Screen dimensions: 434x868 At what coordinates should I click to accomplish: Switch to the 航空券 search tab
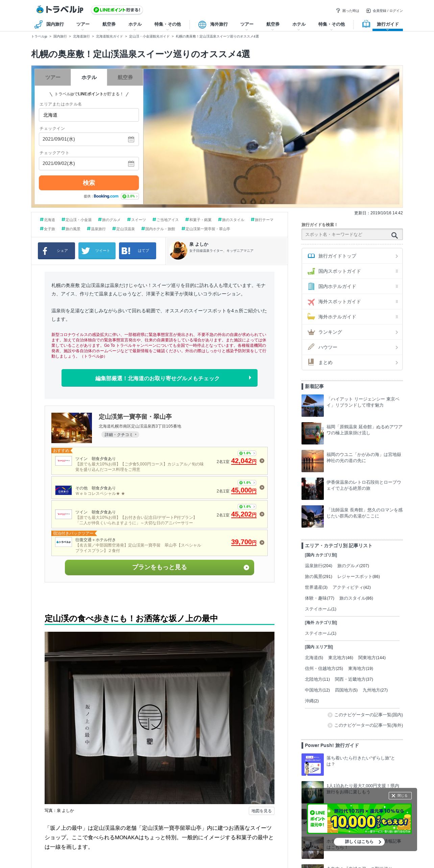coord(125,77)
